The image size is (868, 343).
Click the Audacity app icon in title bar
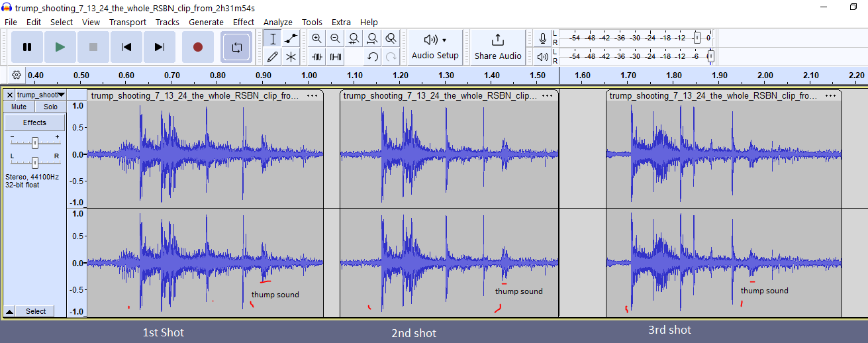[x=7, y=7]
